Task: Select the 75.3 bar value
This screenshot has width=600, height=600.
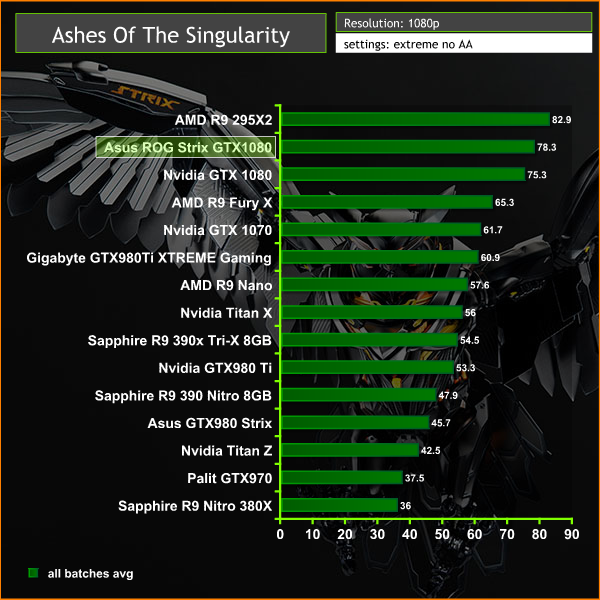Action: (x=537, y=175)
